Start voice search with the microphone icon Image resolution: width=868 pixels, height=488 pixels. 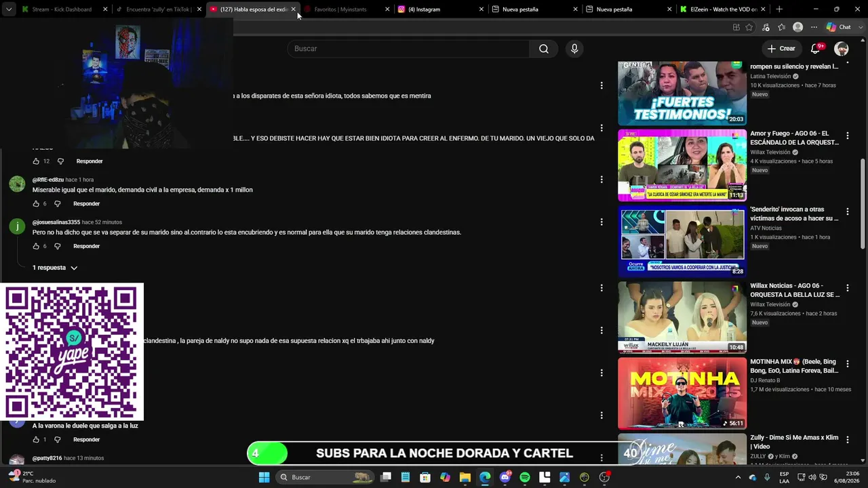[574, 49]
